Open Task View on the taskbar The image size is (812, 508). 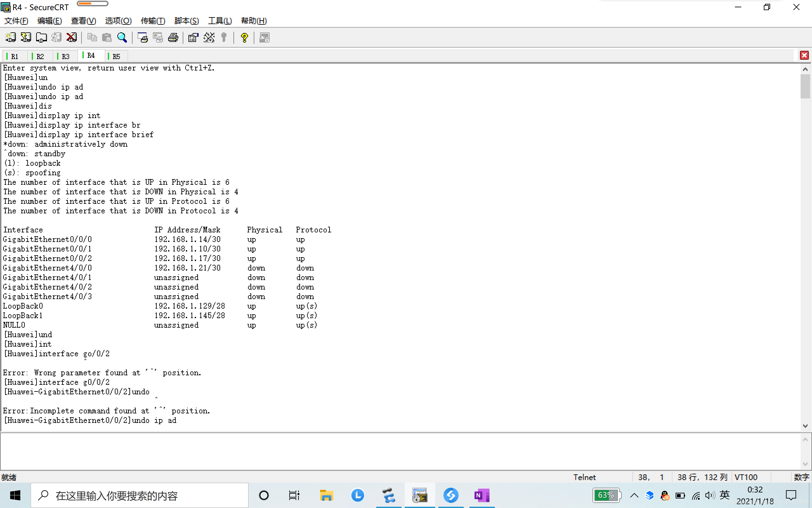tap(294, 495)
